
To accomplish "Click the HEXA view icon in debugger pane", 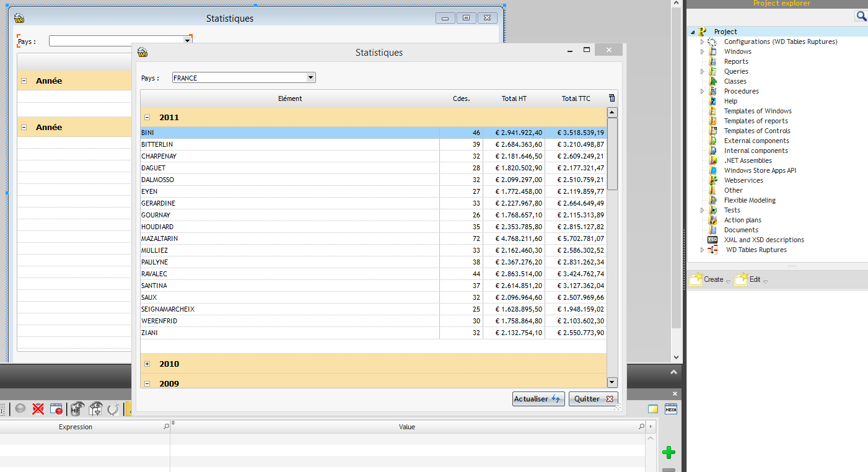I will coord(671,409).
